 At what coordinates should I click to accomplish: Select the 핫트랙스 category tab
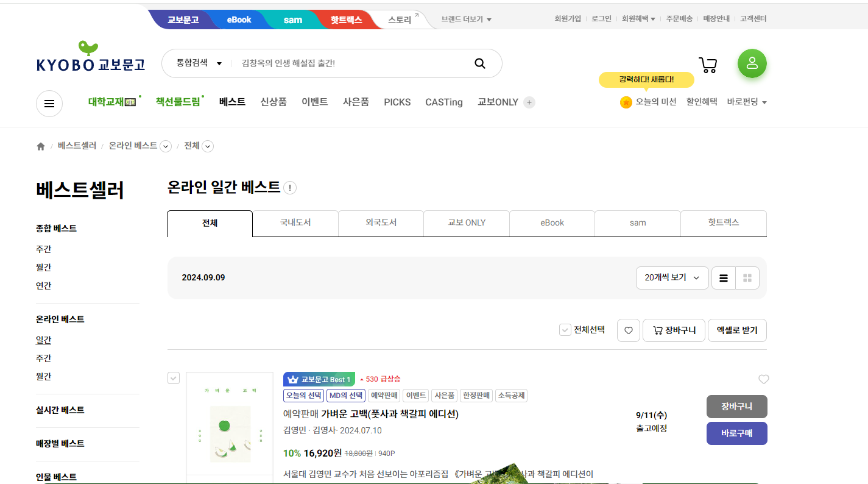pos(724,222)
